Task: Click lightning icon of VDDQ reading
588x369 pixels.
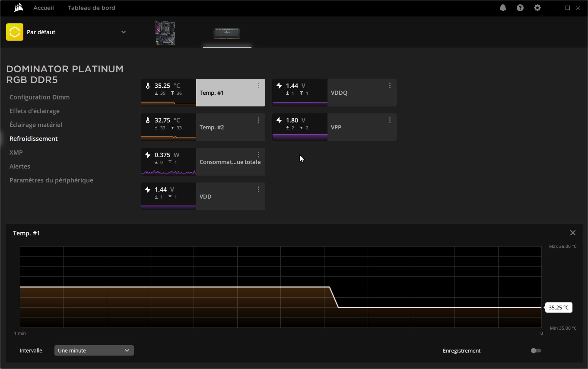Action: tap(279, 86)
